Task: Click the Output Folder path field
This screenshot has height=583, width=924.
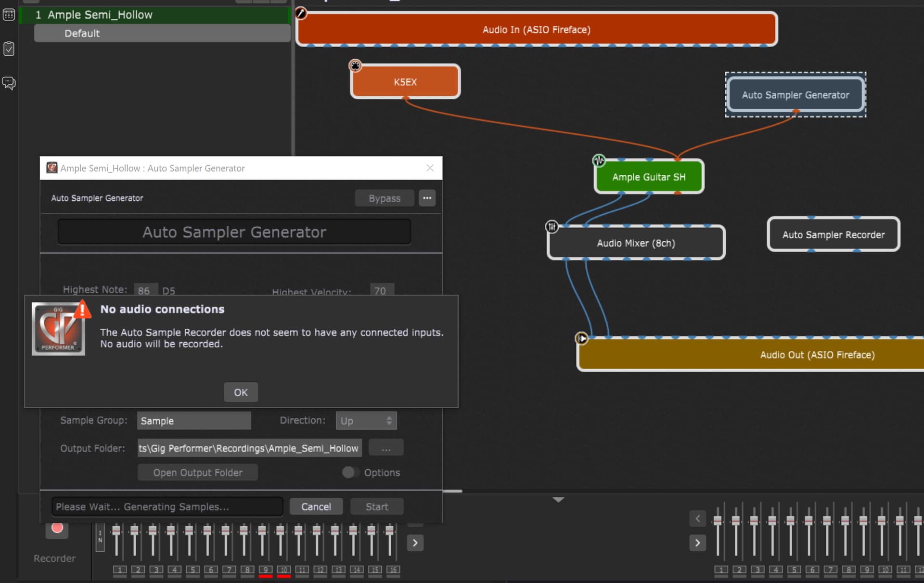Action: pyautogui.click(x=250, y=448)
